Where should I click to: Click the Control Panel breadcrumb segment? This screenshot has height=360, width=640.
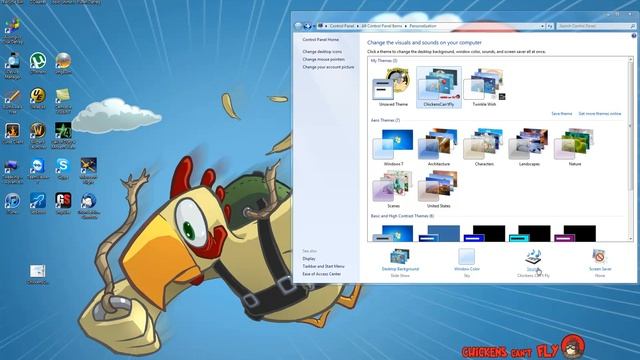[342, 26]
